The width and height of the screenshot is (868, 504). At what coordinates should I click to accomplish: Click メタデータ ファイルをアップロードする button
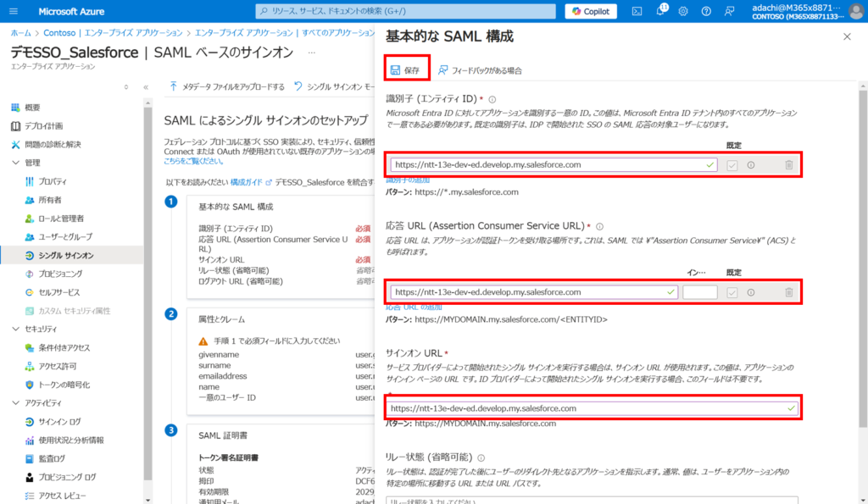[227, 87]
